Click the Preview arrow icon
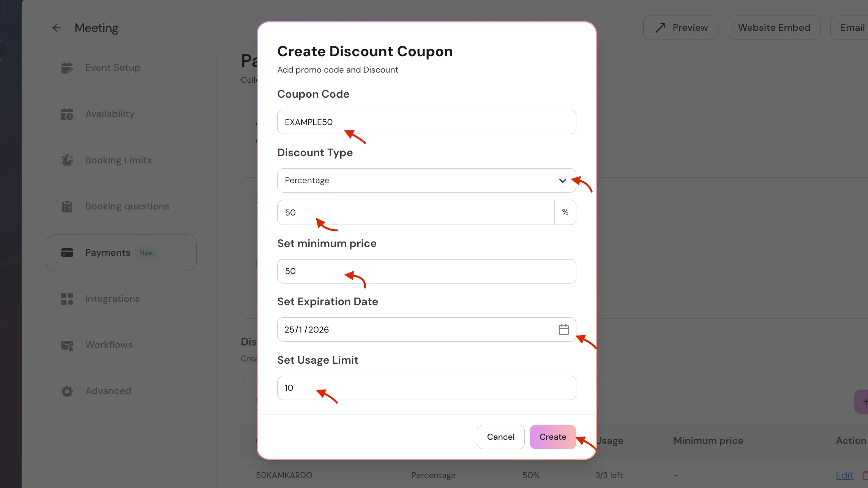The height and width of the screenshot is (488, 868). [660, 28]
